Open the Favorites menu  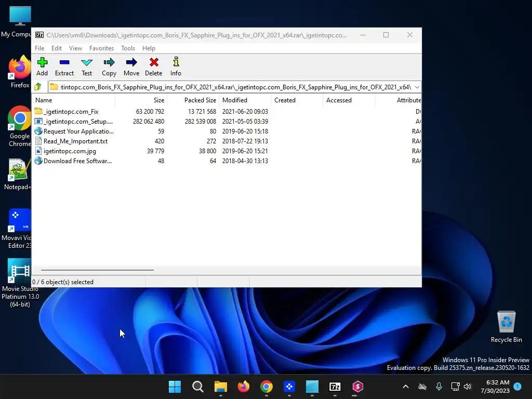pos(101,48)
